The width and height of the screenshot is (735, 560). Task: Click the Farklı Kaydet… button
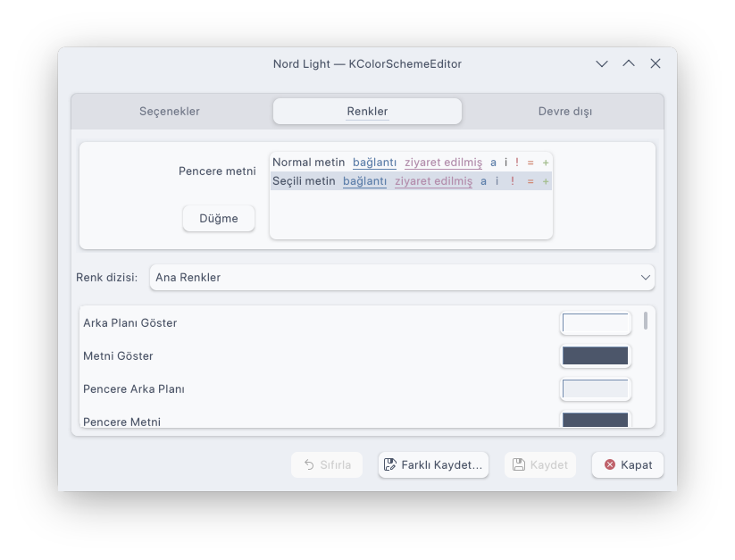tap(433, 464)
